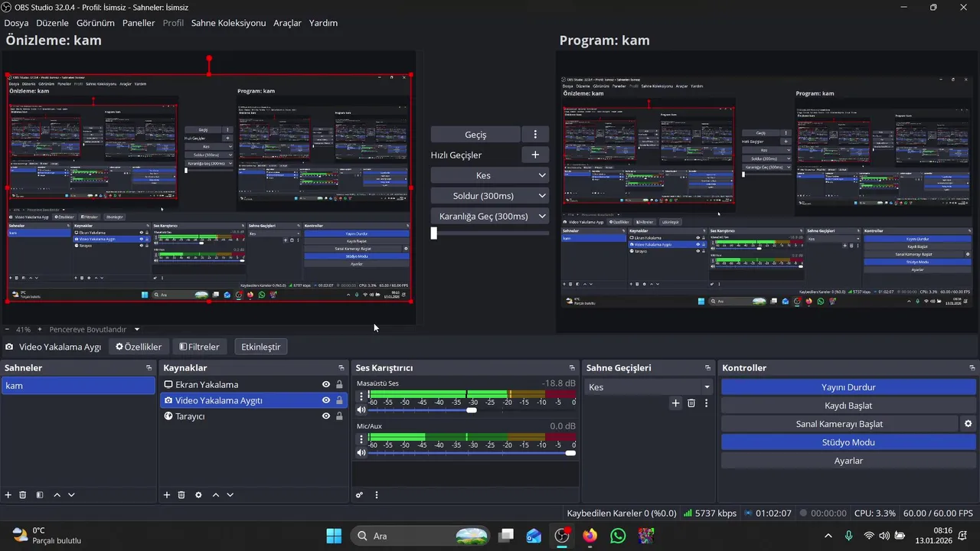Unlock the Tarayıcı source
Image resolution: width=980 pixels, height=551 pixels.
(x=339, y=416)
